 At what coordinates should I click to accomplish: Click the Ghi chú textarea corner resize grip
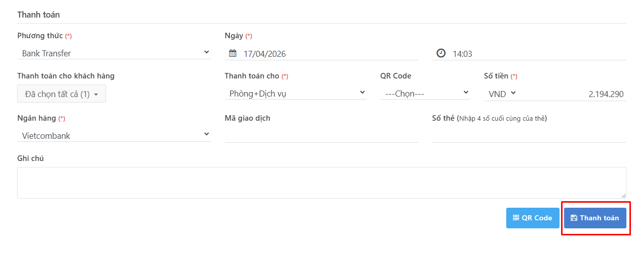coord(623,196)
